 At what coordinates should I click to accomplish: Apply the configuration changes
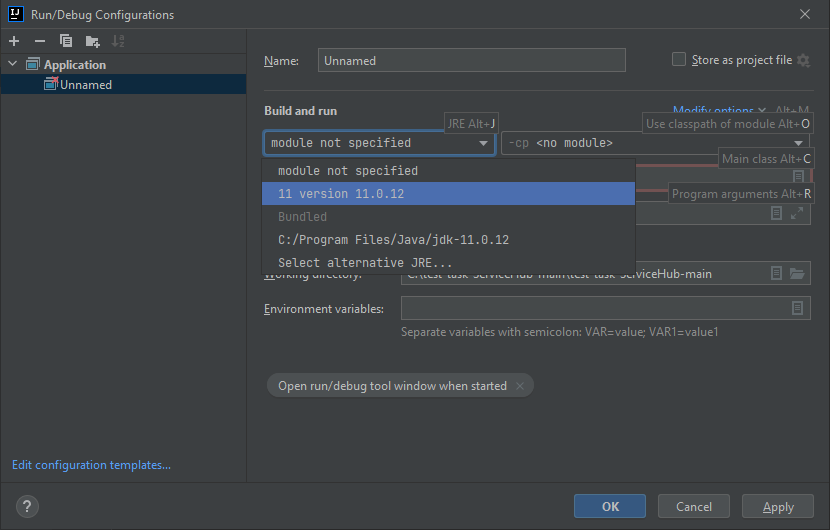(x=778, y=506)
